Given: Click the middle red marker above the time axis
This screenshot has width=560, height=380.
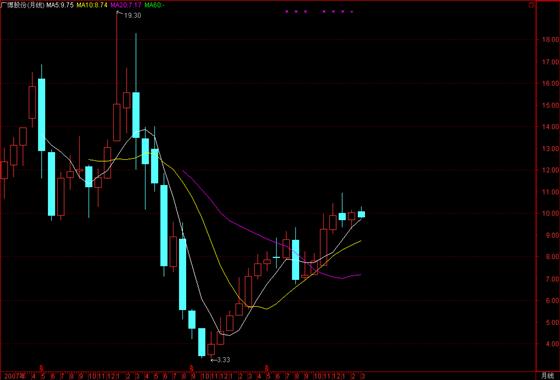Looking at the screenshot, I should (192, 367).
